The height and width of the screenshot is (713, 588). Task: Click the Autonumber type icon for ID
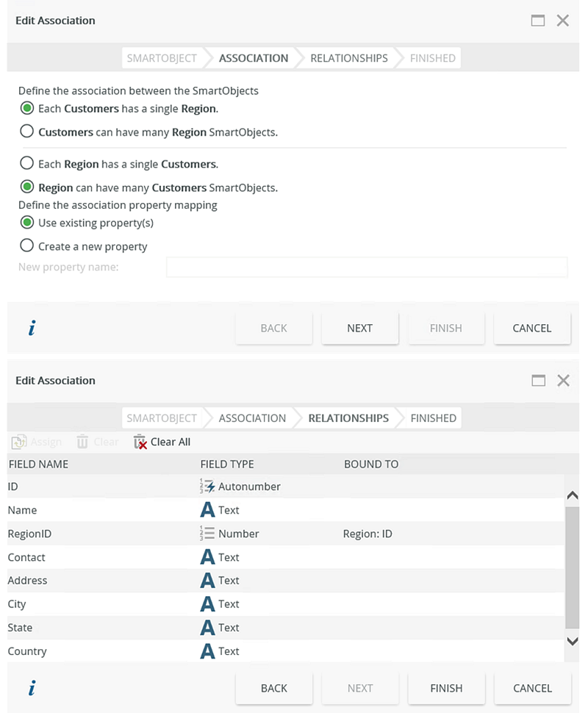pos(207,486)
